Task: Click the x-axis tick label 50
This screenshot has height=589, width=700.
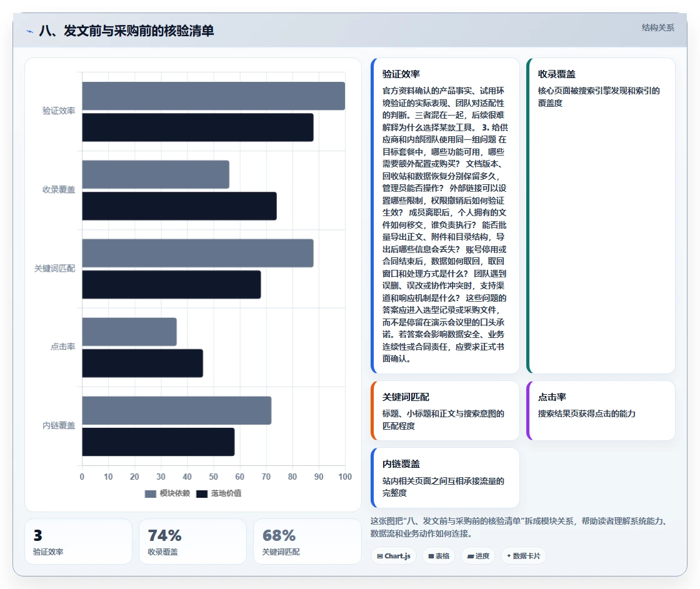Action: 213,477
